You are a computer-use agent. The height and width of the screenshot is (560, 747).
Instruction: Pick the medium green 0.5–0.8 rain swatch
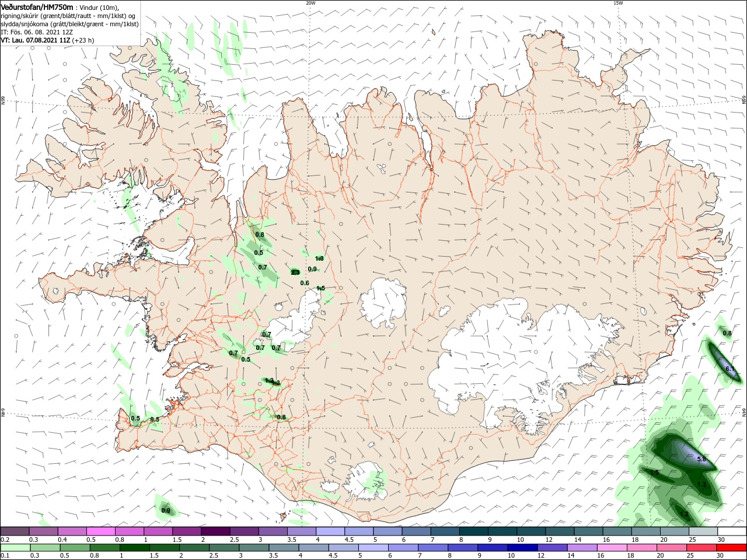pyautogui.click(x=75, y=548)
